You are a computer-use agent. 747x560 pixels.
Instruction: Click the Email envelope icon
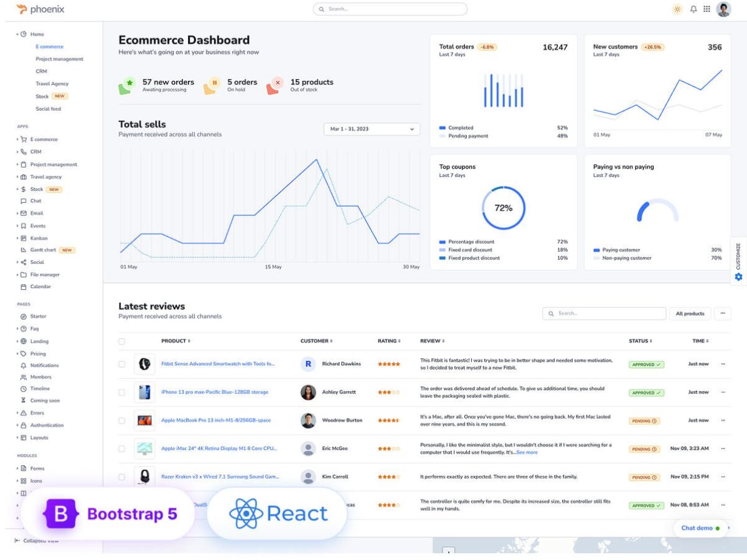[x=24, y=213]
